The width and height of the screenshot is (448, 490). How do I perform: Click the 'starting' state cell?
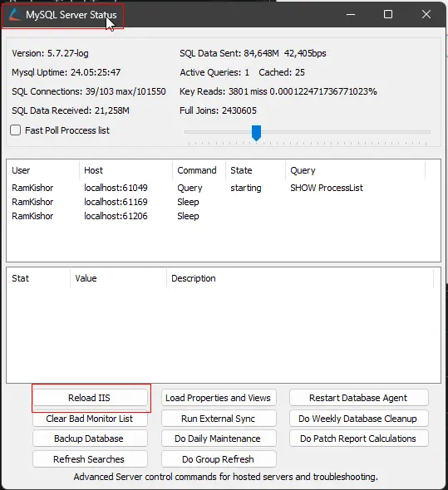point(246,188)
